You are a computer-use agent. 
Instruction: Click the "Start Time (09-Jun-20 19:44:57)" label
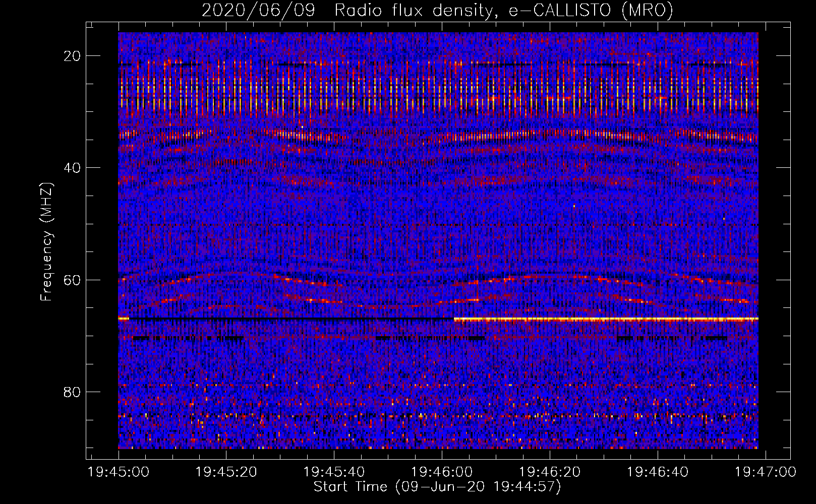pos(437,487)
